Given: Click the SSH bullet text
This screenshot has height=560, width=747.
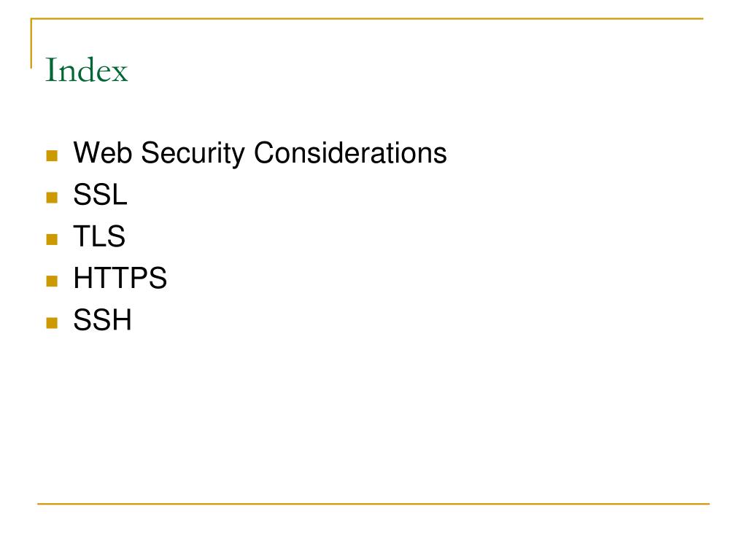Looking at the screenshot, I should [x=102, y=319].
